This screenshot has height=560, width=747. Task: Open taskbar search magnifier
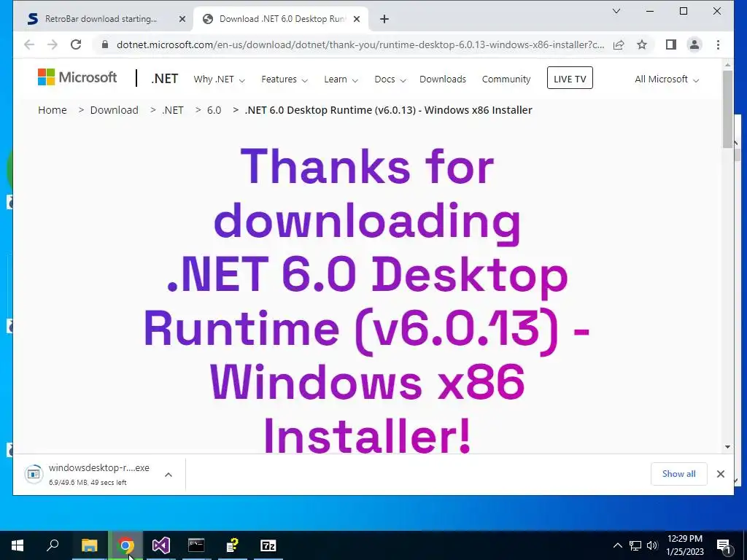pyautogui.click(x=53, y=545)
